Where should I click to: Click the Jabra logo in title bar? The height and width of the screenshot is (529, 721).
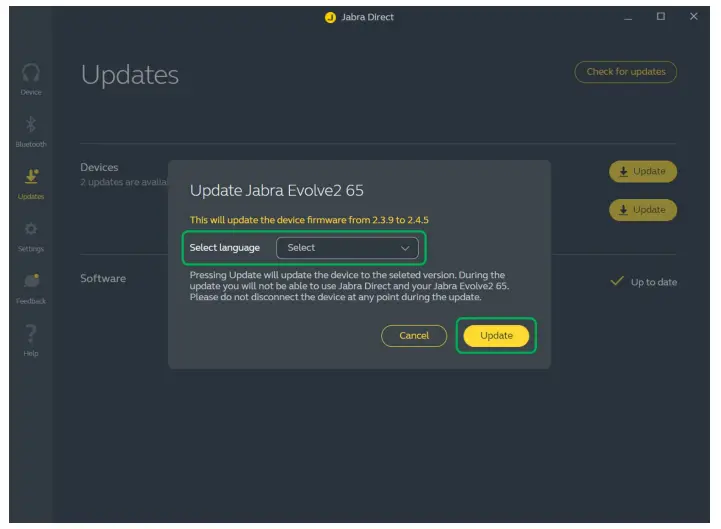(330, 17)
